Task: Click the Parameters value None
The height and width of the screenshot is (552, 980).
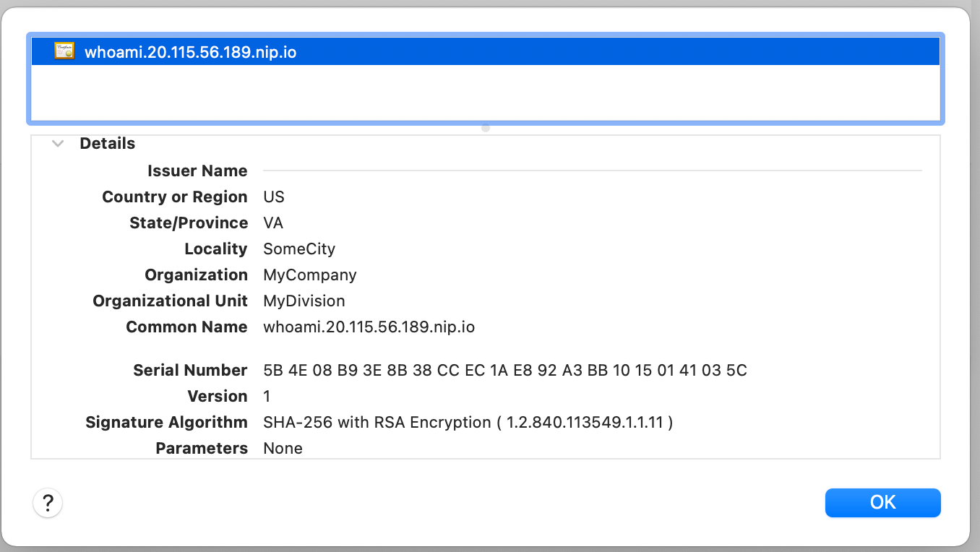Action: point(283,449)
